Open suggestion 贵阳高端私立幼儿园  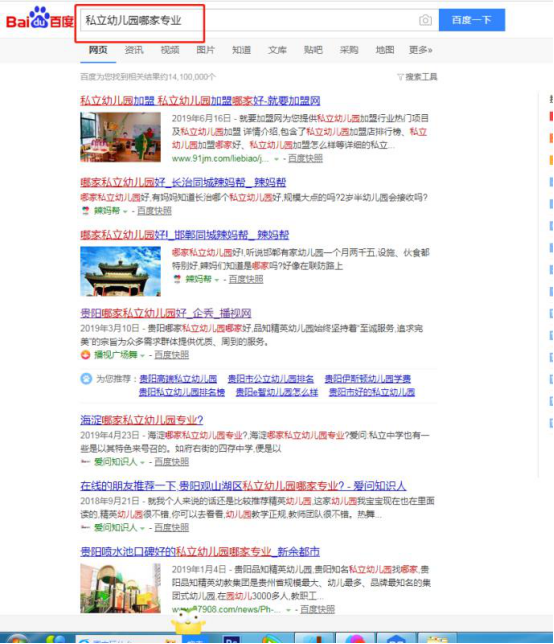click(178, 379)
